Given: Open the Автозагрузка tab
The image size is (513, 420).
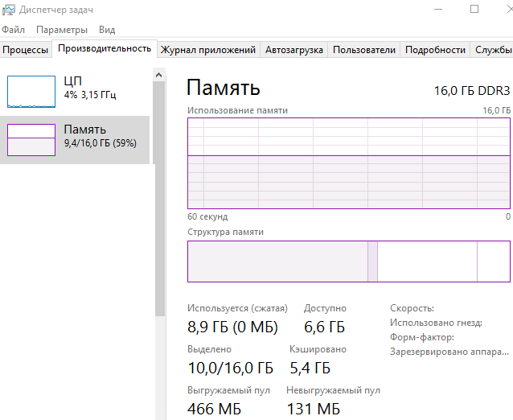Looking at the screenshot, I should (293, 50).
